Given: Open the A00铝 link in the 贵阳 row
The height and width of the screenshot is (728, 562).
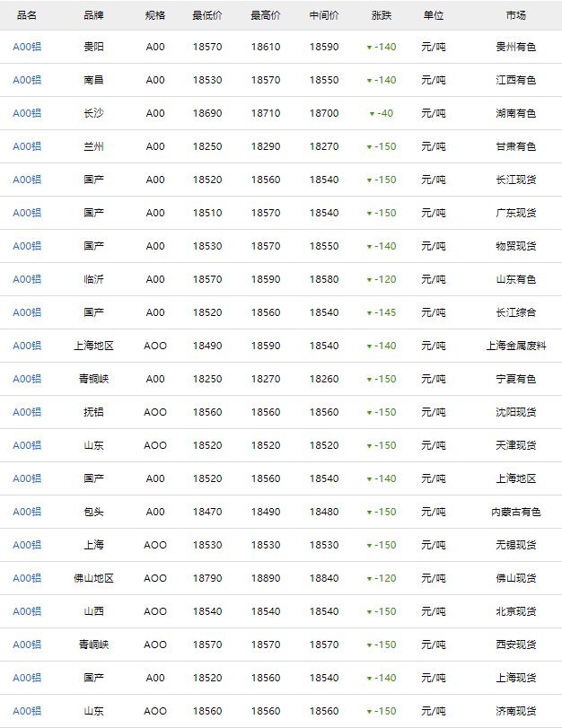Looking at the screenshot, I should click(27, 47).
